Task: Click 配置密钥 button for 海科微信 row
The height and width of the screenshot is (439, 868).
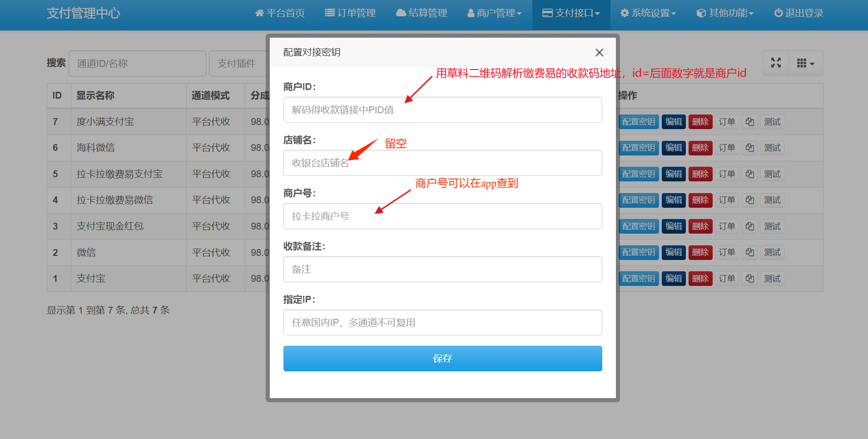Action: pyautogui.click(x=638, y=148)
